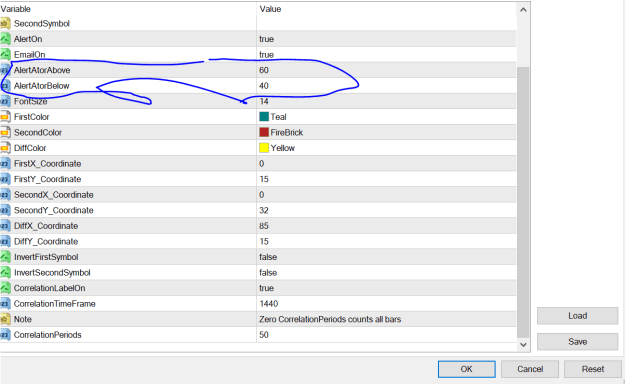Click the scrollbar down arrow
The width and height of the screenshot is (625, 384).
point(523,345)
